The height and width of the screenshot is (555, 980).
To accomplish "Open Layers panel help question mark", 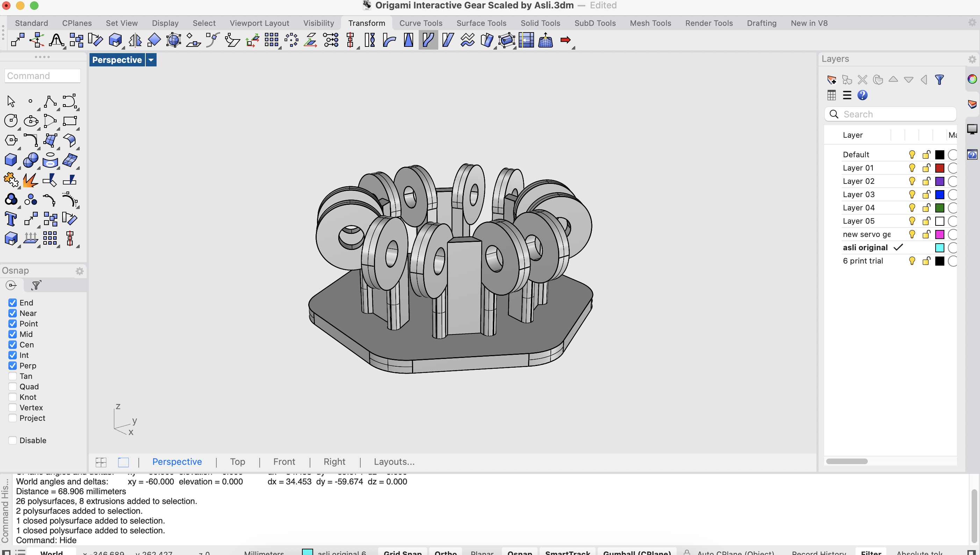I will click(862, 95).
